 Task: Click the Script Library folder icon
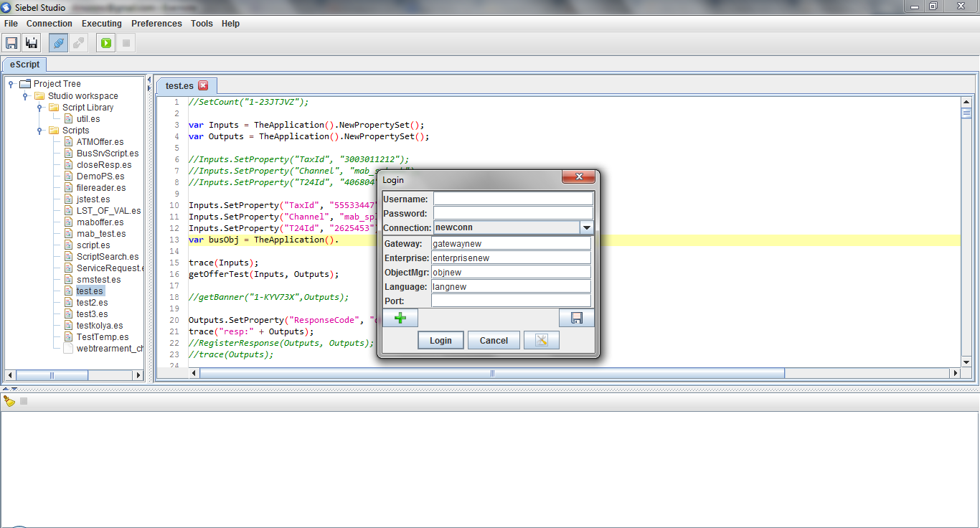point(54,107)
